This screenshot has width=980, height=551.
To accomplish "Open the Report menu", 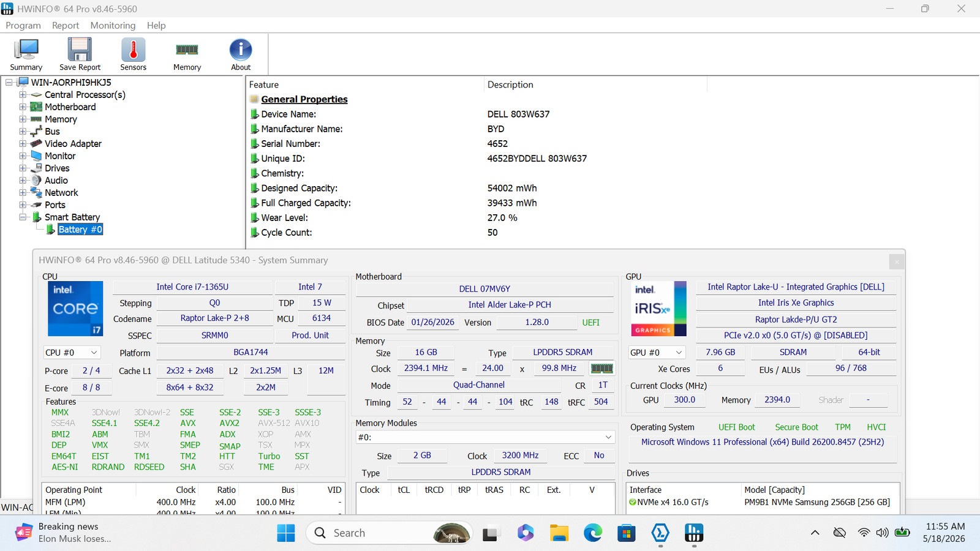I will (66, 26).
